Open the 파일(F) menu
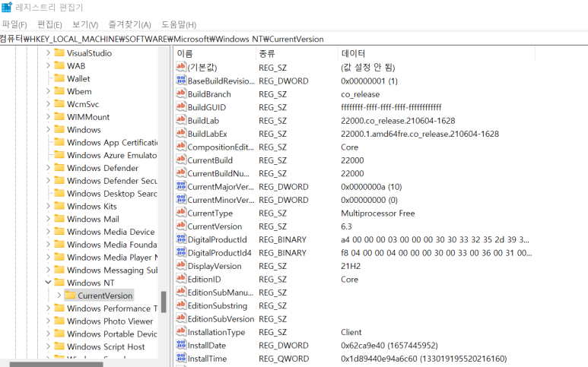 [x=14, y=25]
